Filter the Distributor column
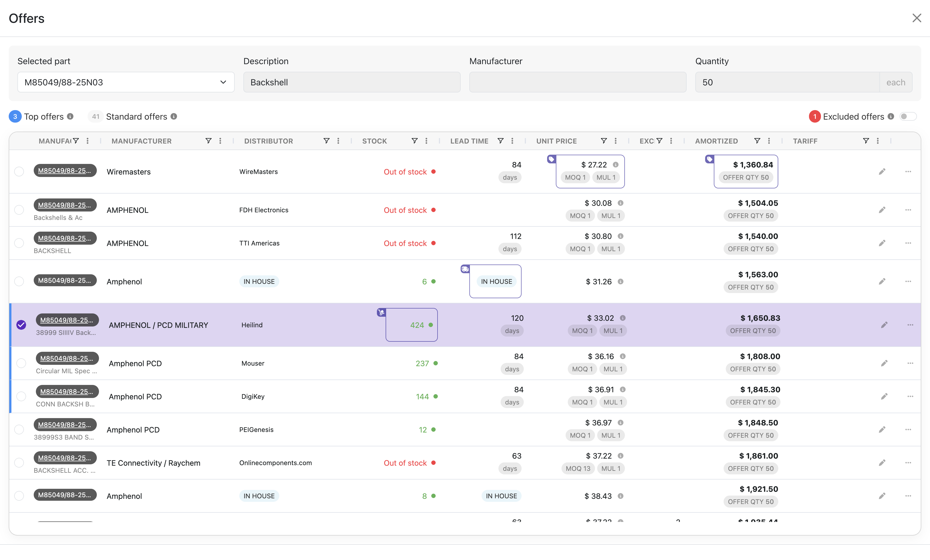The width and height of the screenshot is (930, 560). pyautogui.click(x=327, y=141)
